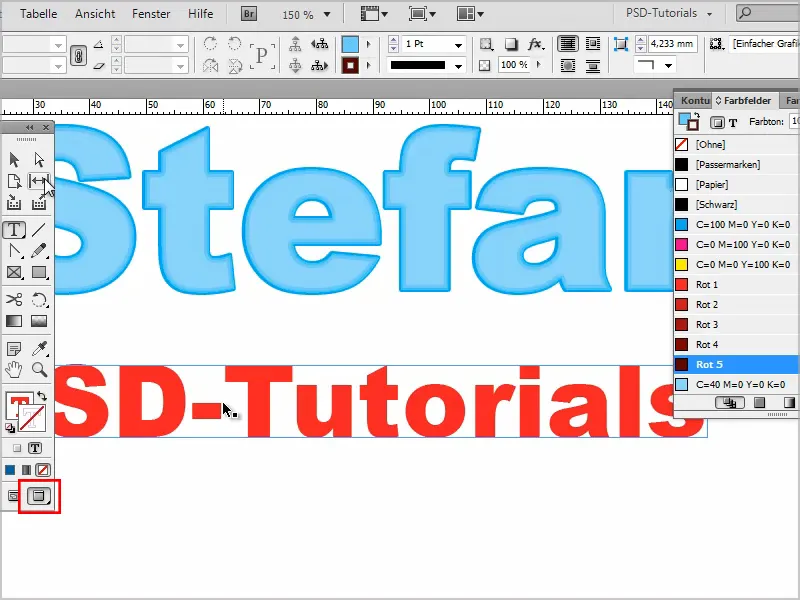Open effects fx button in control bar

point(535,44)
